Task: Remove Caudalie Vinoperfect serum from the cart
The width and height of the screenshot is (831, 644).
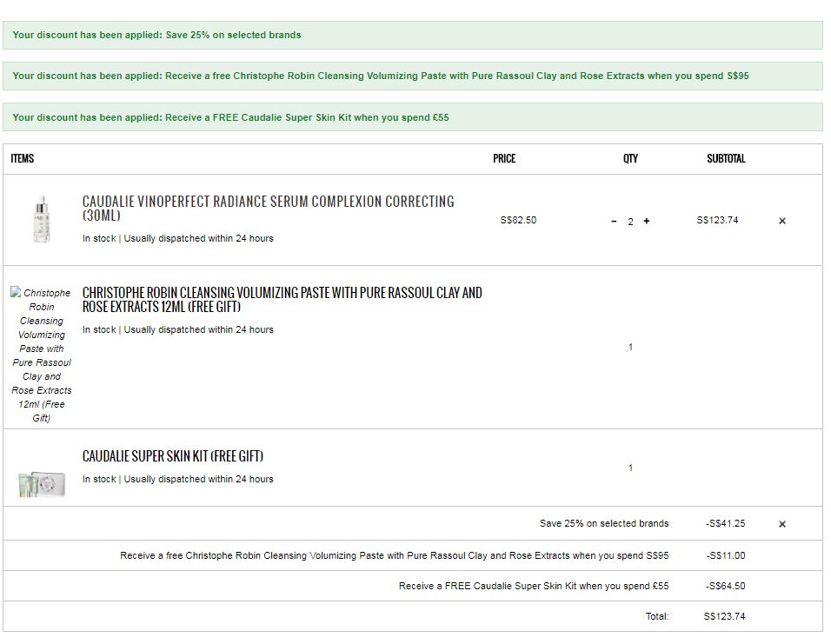Action: point(781,221)
